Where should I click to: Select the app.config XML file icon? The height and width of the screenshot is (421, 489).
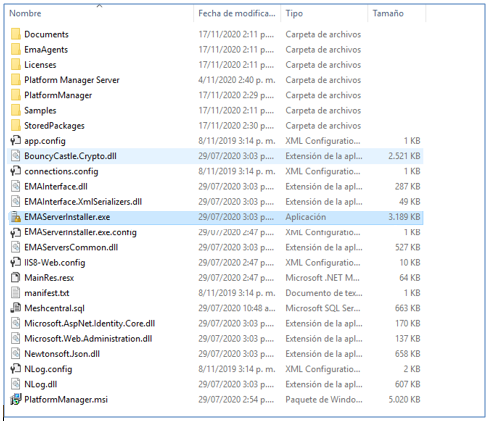16,141
